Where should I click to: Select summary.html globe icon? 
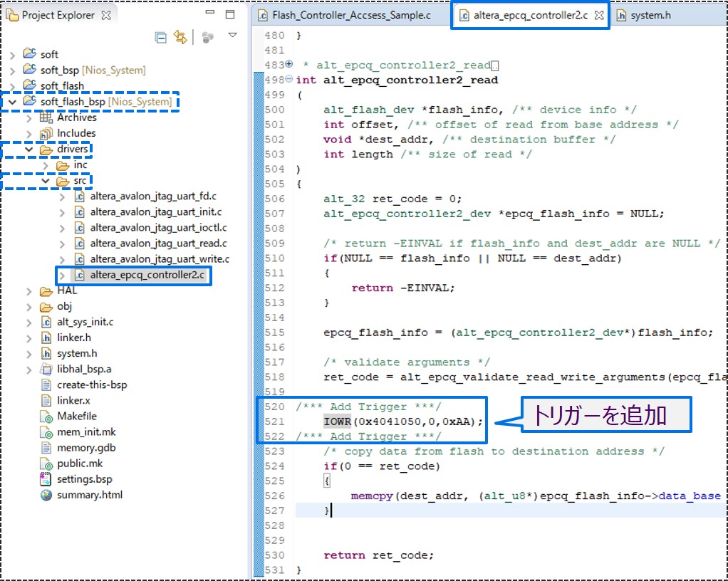[x=46, y=495]
